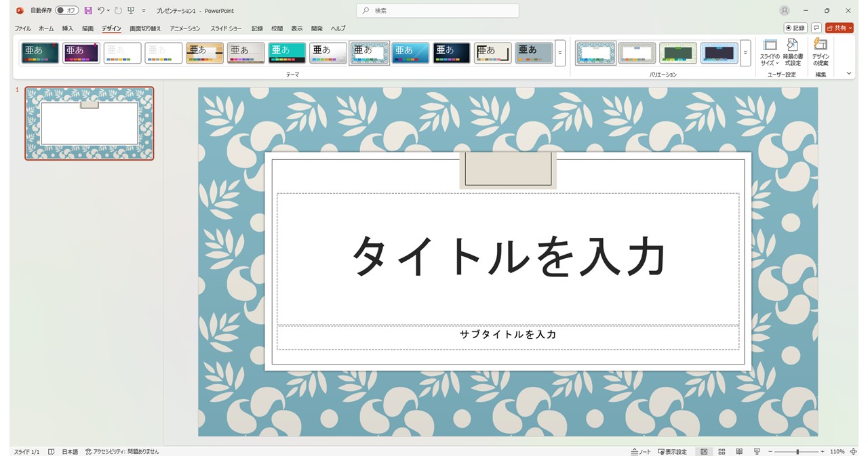Open the comments pane icon
Viewport: 868px width, 456px height.
(x=816, y=28)
